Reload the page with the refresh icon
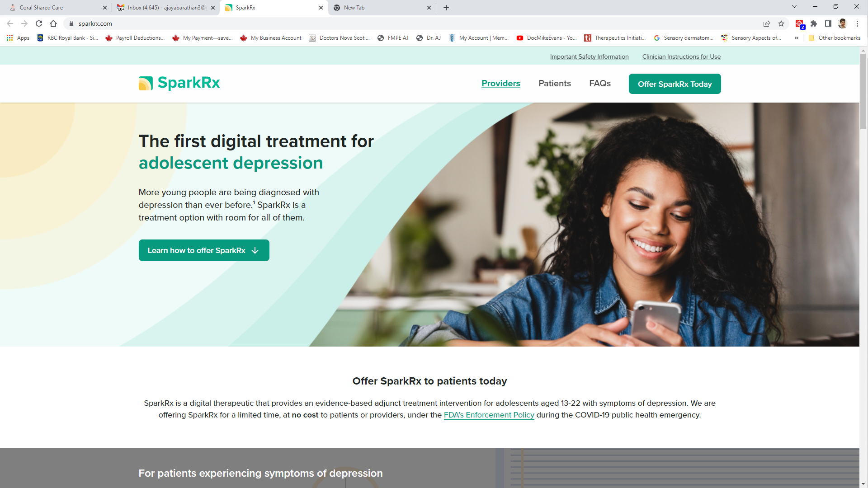This screenshot has height=488, width=868. pyautogui.click(x=39, y=23)
